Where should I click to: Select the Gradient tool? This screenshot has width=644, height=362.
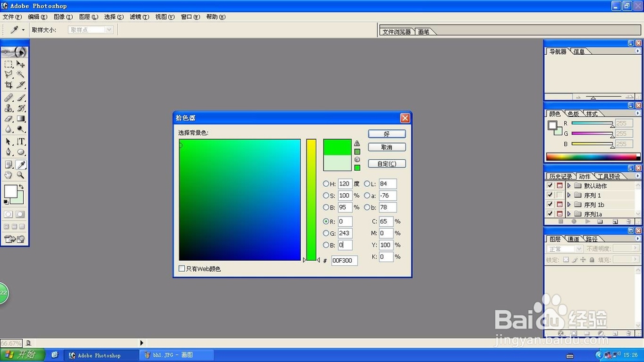click(21, 119)
